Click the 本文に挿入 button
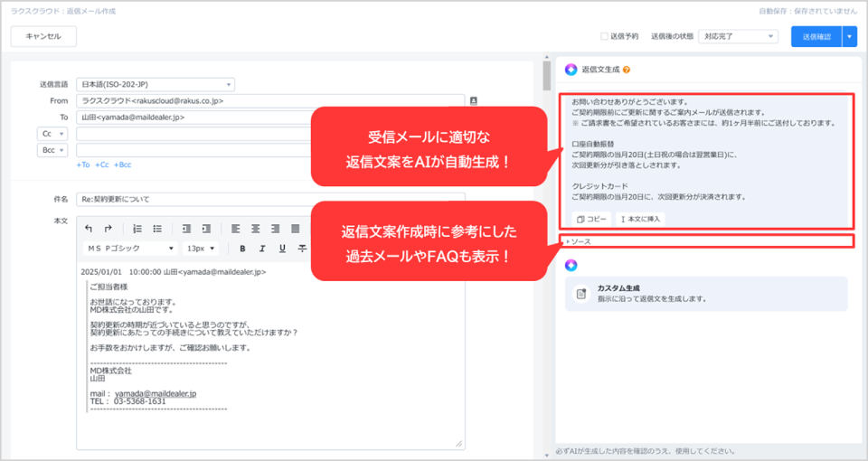The height and width of the screenshot is (461, 868). 640,219
